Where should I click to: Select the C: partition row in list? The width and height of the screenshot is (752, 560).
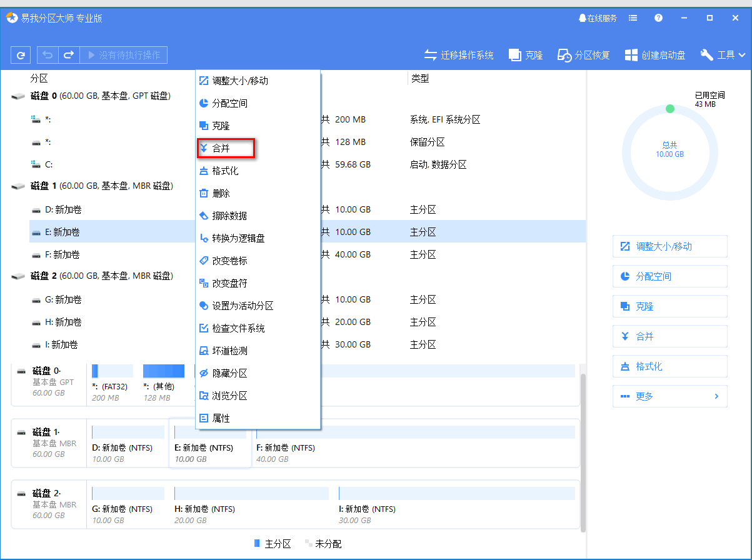click(49, 164)
